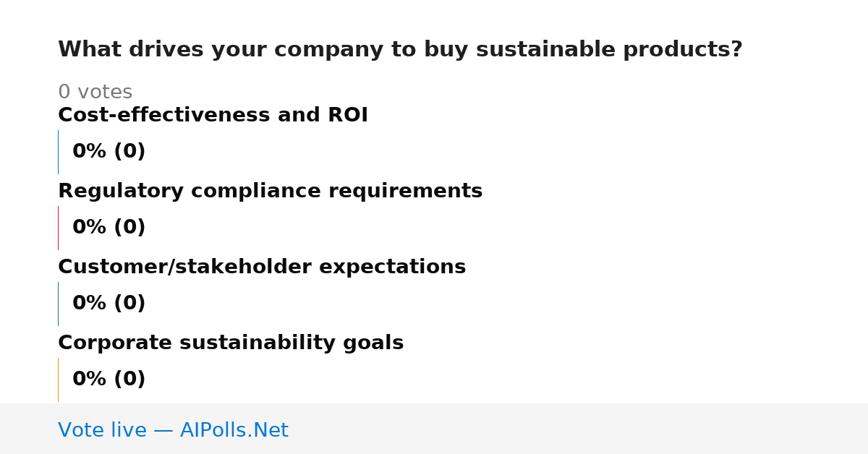Viewport: 868px width, 454px height.
Task: Click the green bar under Customer/stakeholder expectations
Action: [58, 304]
